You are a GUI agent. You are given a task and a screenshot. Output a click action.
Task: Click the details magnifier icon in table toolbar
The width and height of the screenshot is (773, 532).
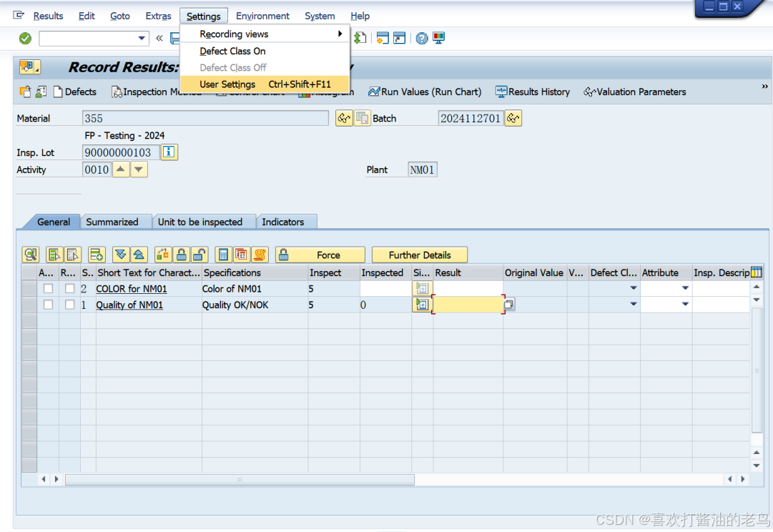click(31, 255)
